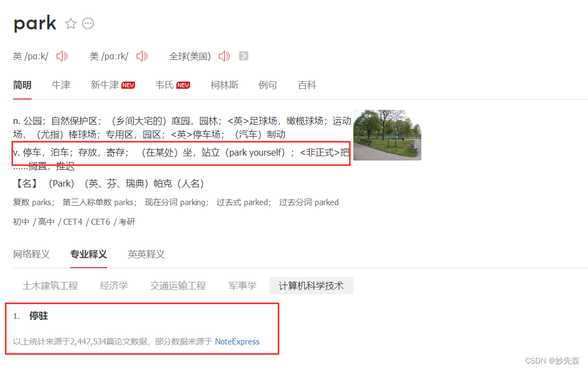Click the park photo thumbnail
This screenshot has width=588, height=370.
point(388,135)
